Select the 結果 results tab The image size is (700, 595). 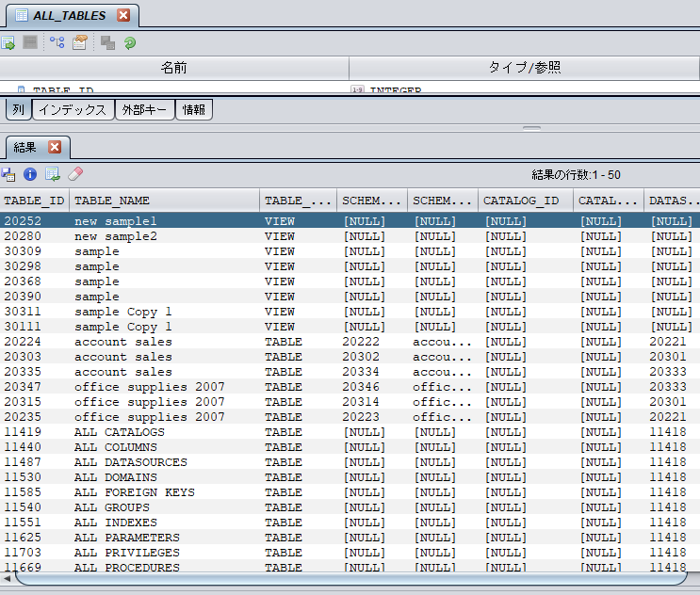pos(25,147)
